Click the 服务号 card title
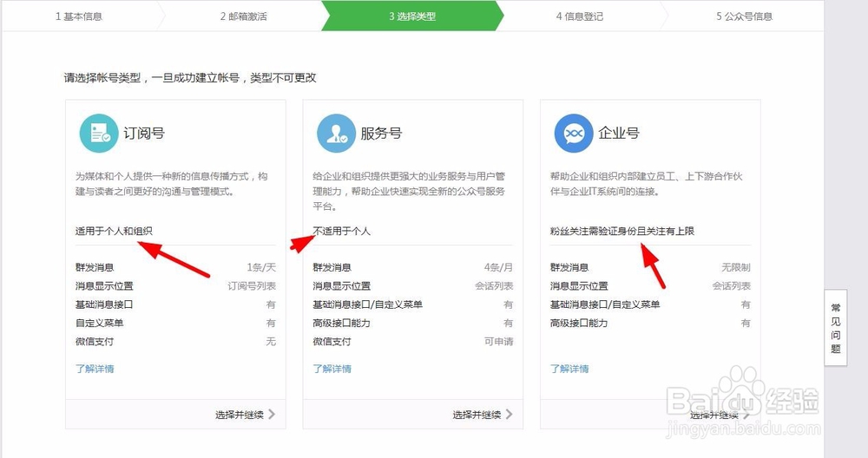The width and height of the screenshot is (868, 458). [381, 134]
